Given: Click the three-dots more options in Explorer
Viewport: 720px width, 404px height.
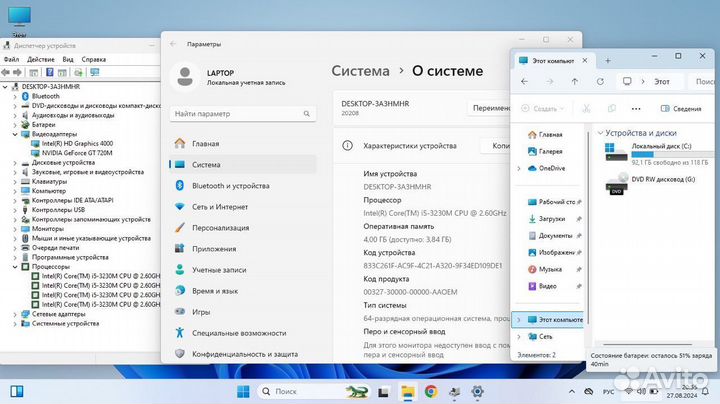Looking at the screenshot, I should coord(636,109).
